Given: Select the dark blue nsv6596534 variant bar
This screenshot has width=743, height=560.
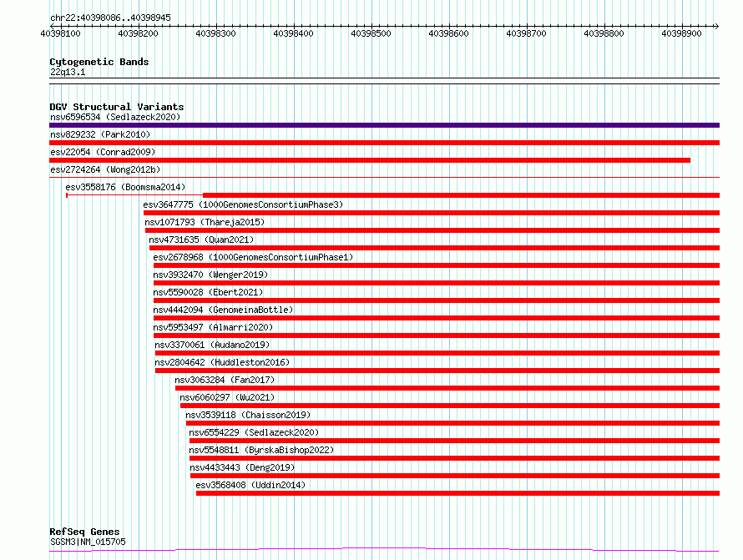Looking at the screenshot, I should click(x=384, y=125).
